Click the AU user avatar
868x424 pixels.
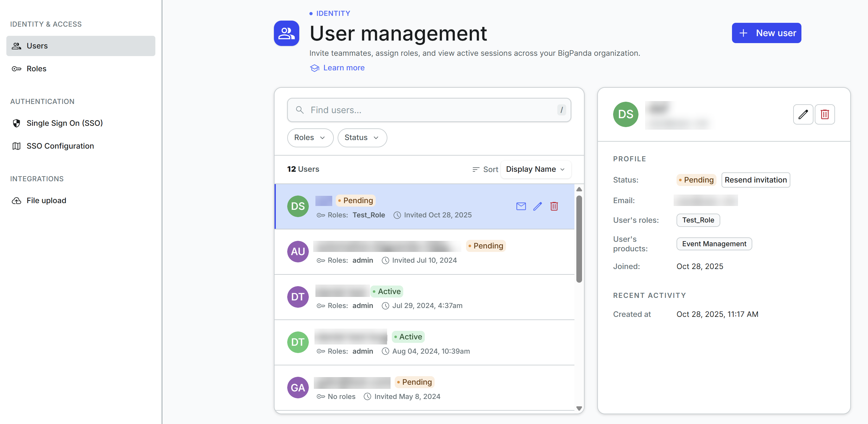(x=298, y=252)
